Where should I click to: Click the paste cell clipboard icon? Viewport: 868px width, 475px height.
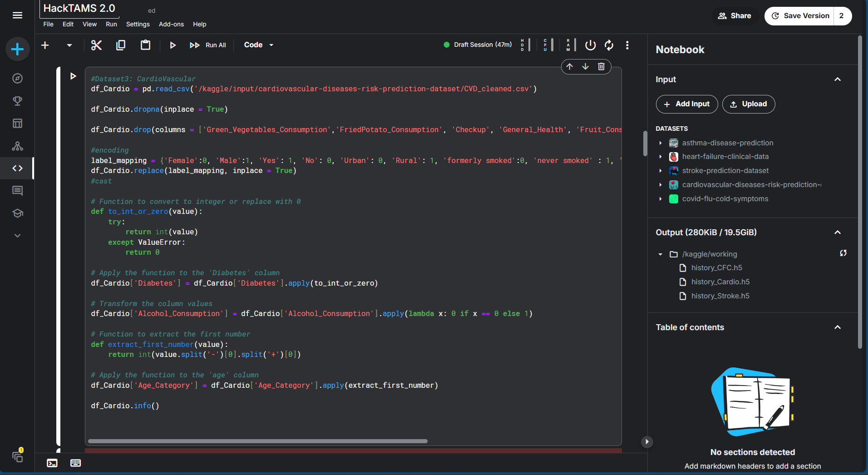tap(145, 45)
